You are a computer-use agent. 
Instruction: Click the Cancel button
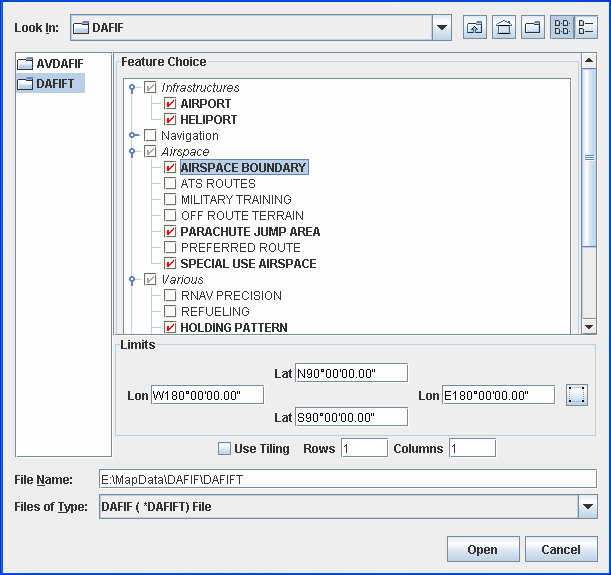[560, 550]
